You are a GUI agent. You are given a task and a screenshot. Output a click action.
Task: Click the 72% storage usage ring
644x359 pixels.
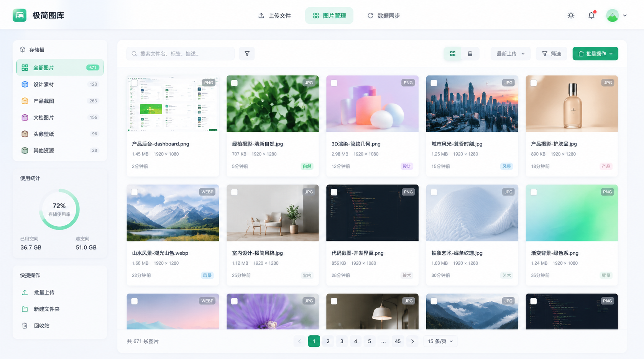tap(59, 209)
